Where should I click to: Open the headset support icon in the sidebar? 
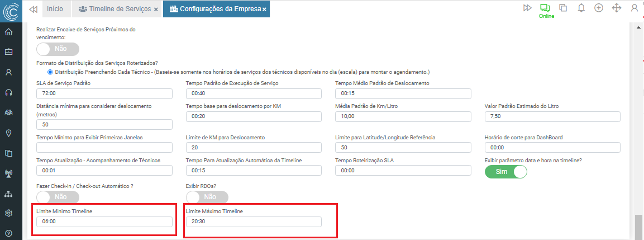pyautogui.click(x=9, y=92)
